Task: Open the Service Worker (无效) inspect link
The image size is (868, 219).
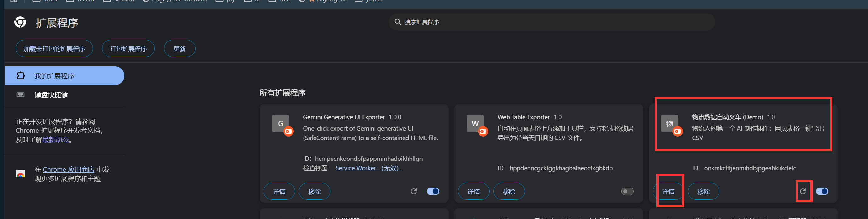Action: click(369, 168)
